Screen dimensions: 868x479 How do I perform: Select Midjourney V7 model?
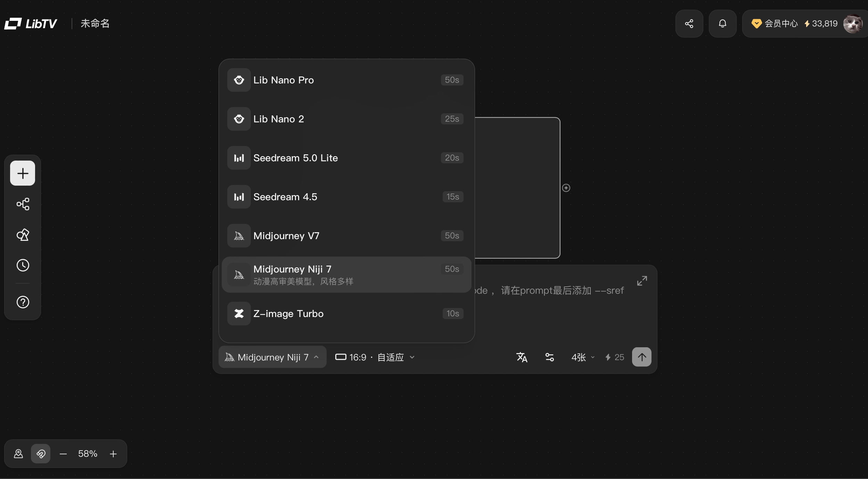point(346,236)
